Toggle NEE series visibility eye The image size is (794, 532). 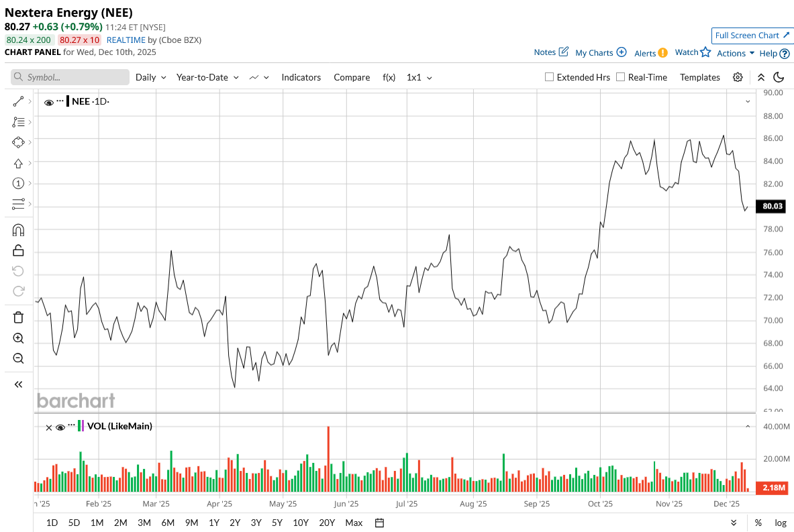[48, 103]
